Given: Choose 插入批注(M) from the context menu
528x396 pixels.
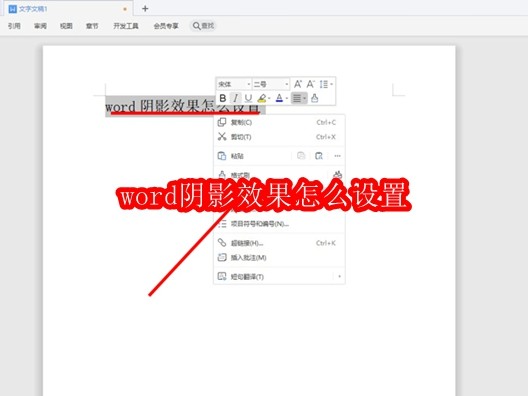Looking at the screenshot, I should [279, 258].
